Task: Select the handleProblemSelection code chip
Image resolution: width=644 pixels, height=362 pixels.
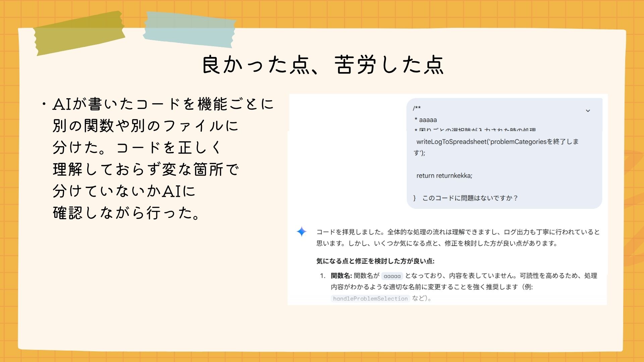Action: click(370, 299)
